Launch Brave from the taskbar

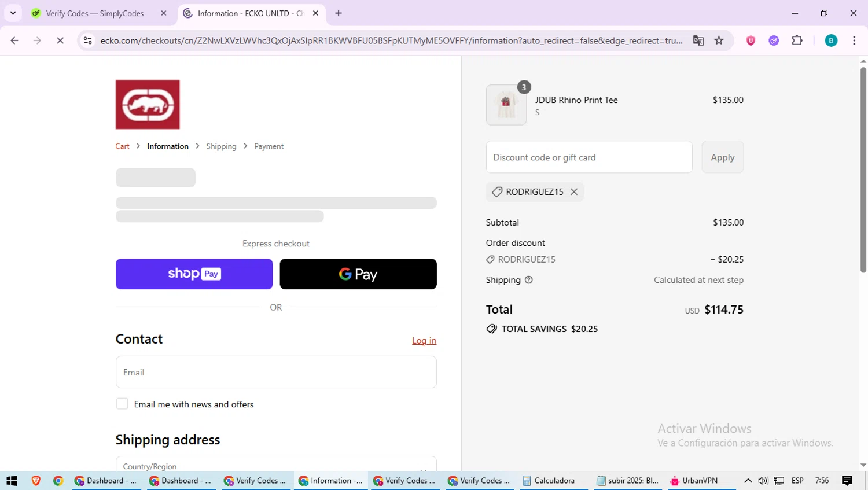tap(36, 481)
